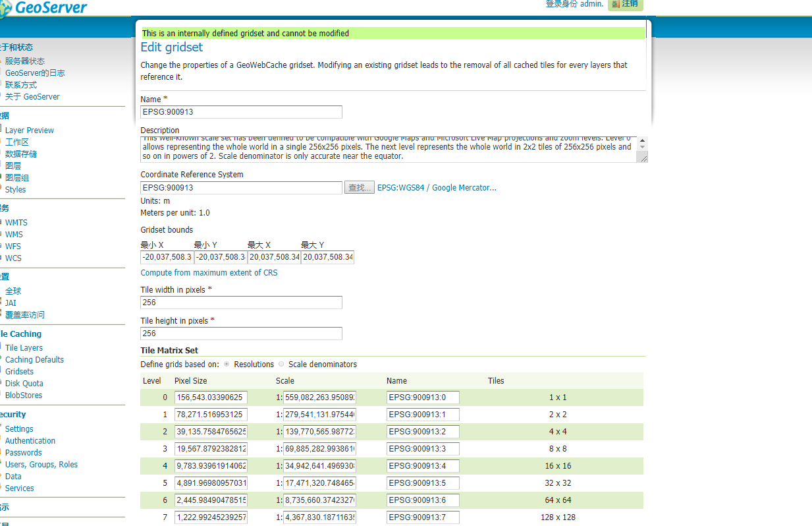Open 关于 GeoServer link

click(x=32, y=97)
